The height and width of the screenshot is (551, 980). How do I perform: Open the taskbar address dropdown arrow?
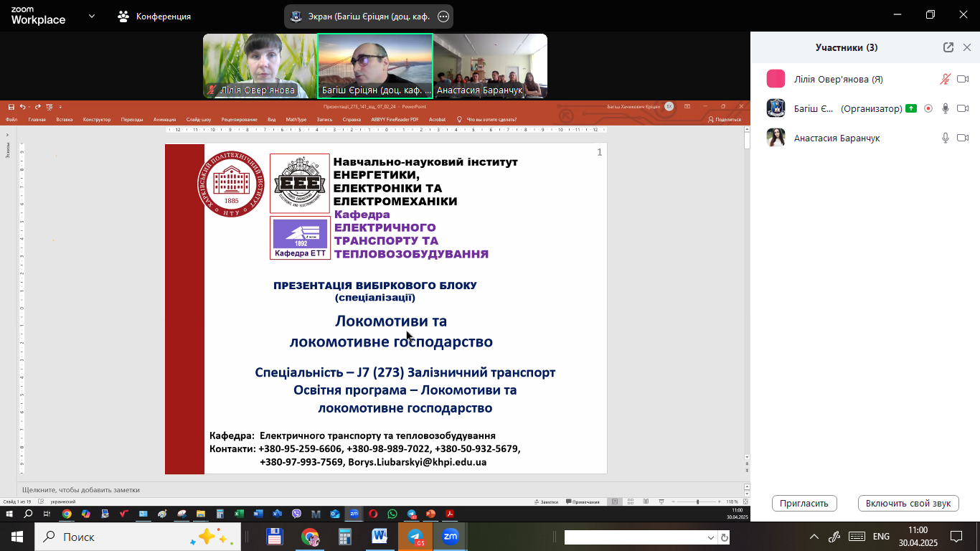(x=711, y=537)
